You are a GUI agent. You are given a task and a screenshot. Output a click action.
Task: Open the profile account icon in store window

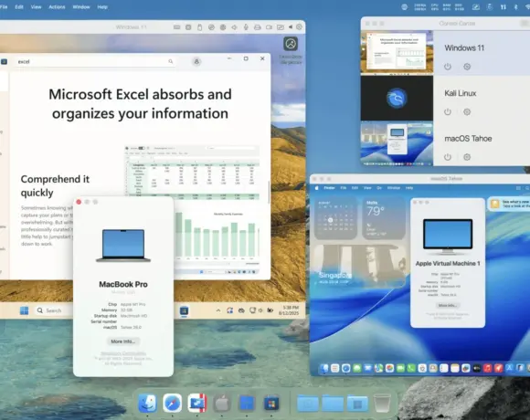pos(196,61)
